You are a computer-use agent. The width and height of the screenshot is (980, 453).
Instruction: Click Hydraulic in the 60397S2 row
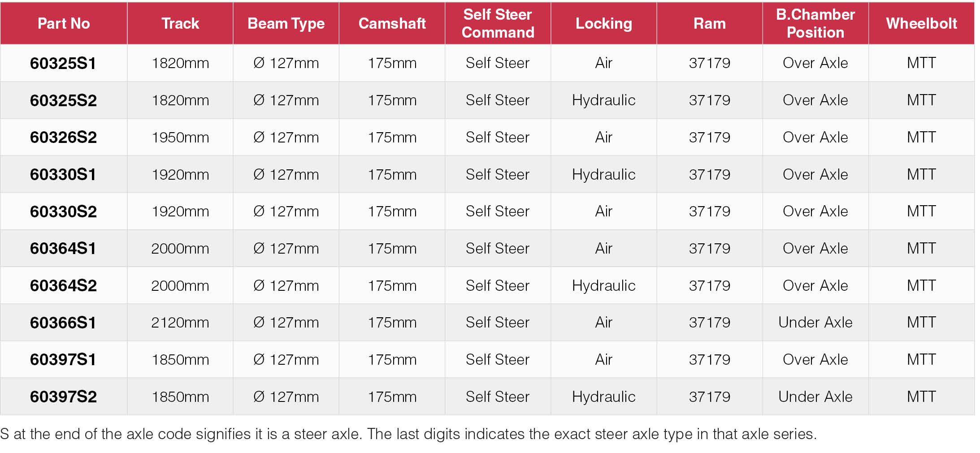click(603, 397)
